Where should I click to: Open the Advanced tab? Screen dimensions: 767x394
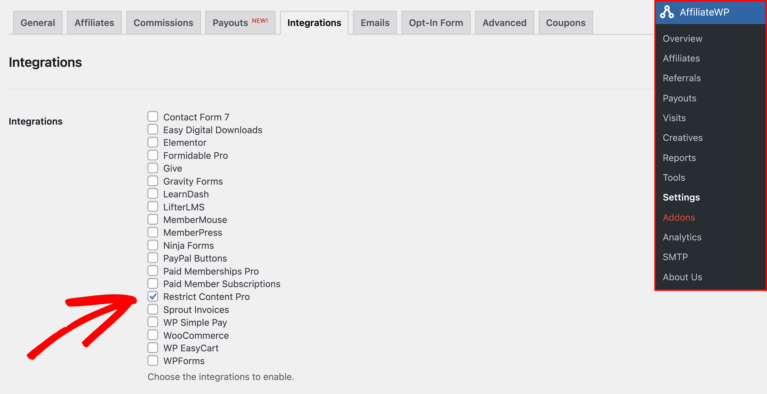[504, 23]
